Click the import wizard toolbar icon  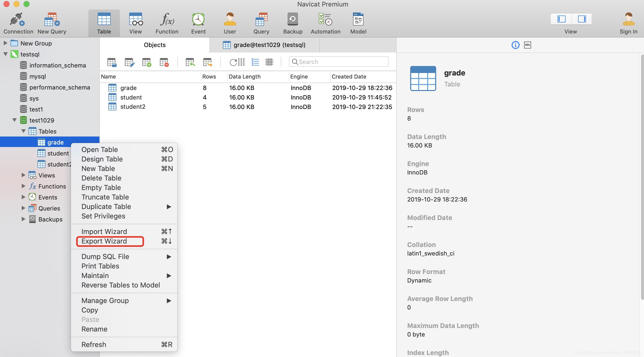pos(190,62)
